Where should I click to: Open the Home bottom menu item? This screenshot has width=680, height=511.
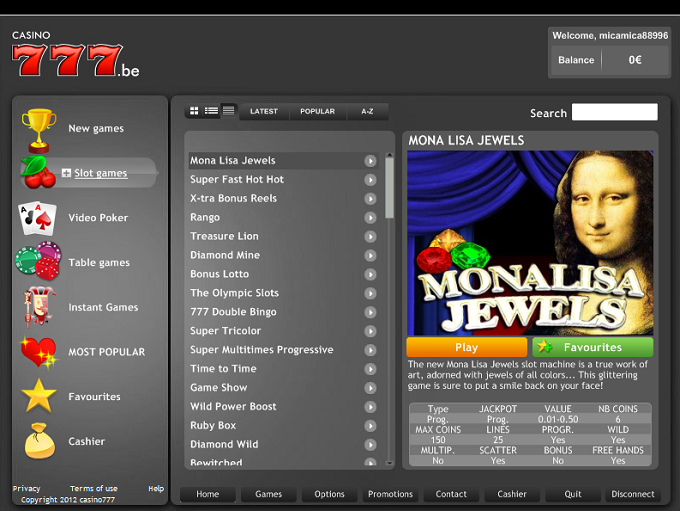point(208,494)
